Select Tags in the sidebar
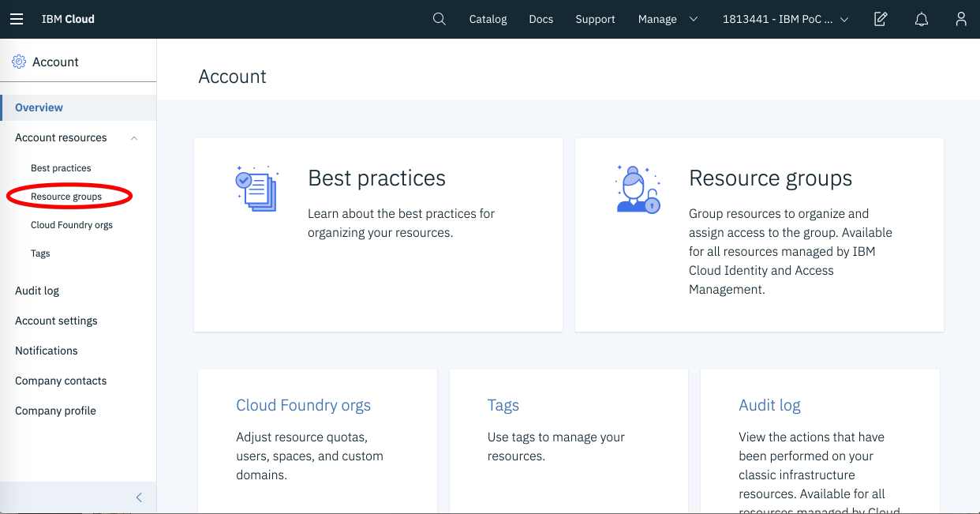 [x=40, y=253]
